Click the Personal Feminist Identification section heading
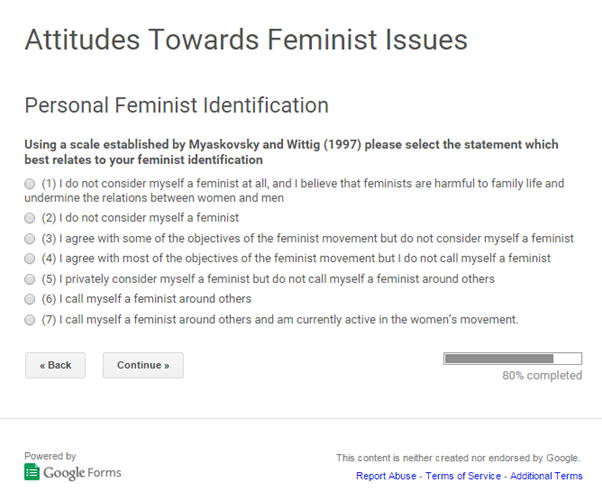Screen dimensions: 602x501 point(177,105)
